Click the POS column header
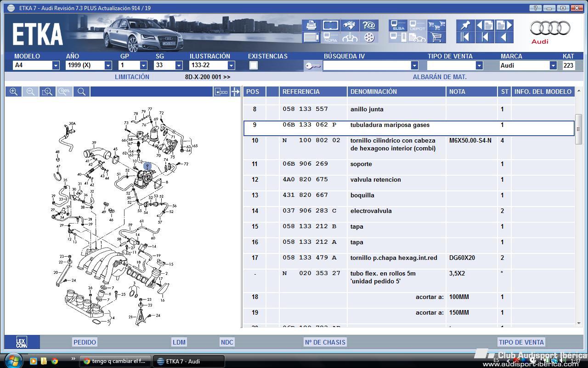 pos(254,92)
